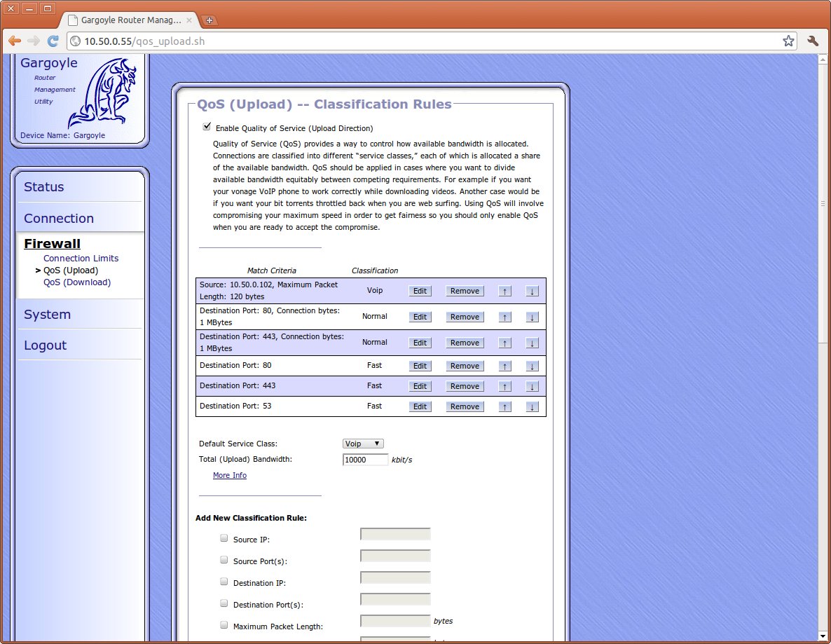
Task: Click the vertical scrollbar thumb
Action: (823, 203)
